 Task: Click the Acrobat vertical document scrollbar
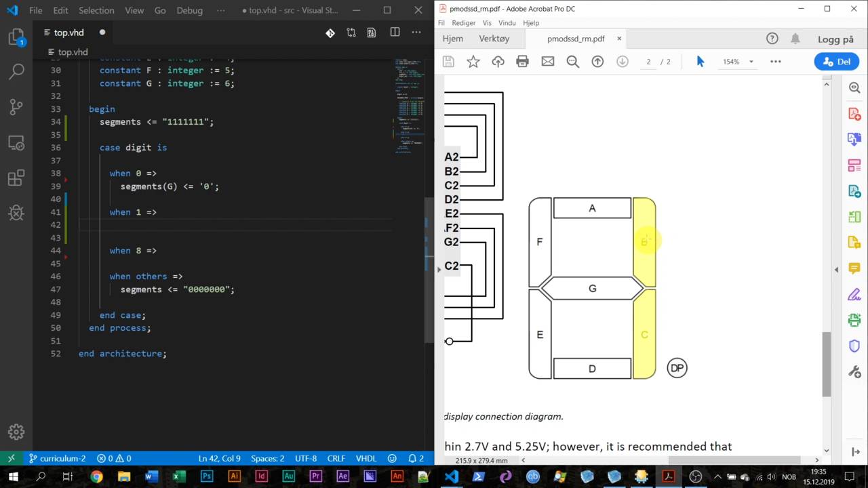click(826, 364)
